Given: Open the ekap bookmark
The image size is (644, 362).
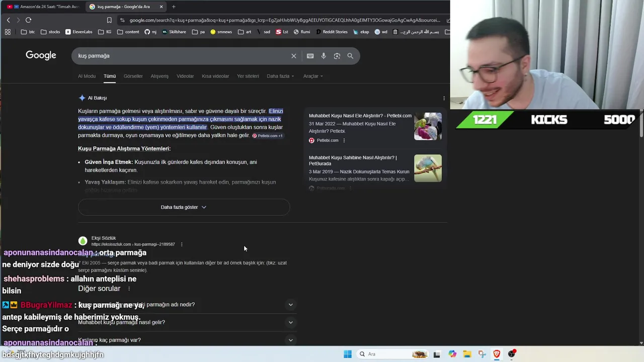Looking at the screenshot, I should click(361, 32).
